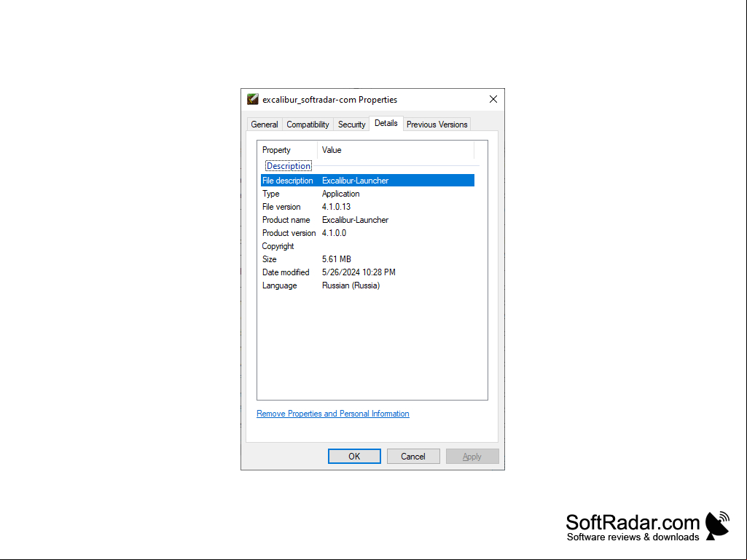Select the Type property row
Viewport: 747px width, 560px height.
click(367, 194)
